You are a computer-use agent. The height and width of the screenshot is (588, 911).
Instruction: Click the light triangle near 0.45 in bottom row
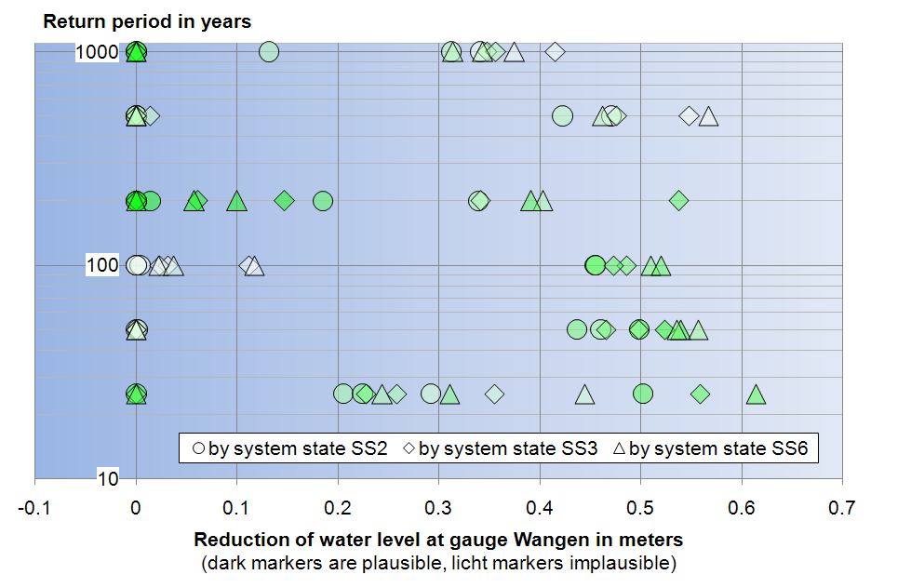[x=584, y=394]
